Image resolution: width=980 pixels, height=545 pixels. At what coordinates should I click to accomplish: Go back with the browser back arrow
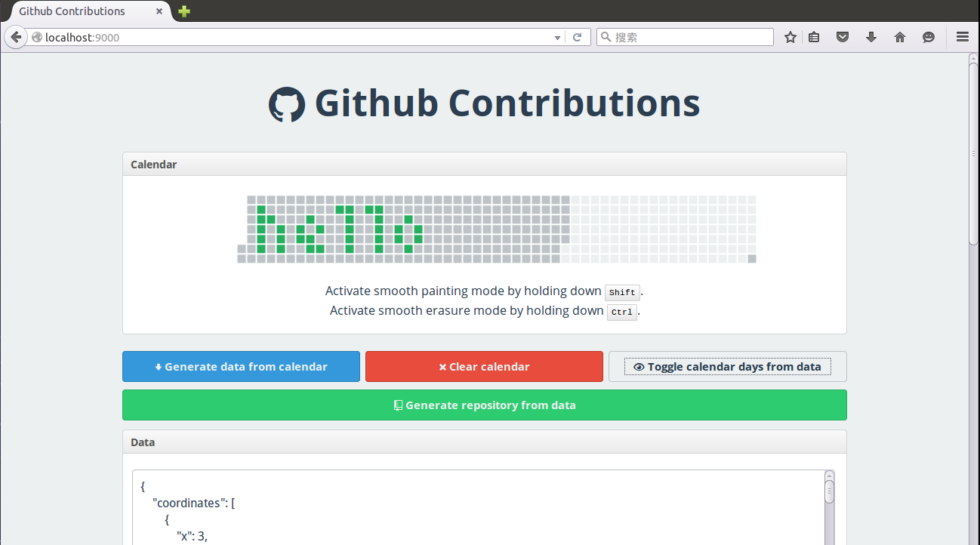pos(15,37)
